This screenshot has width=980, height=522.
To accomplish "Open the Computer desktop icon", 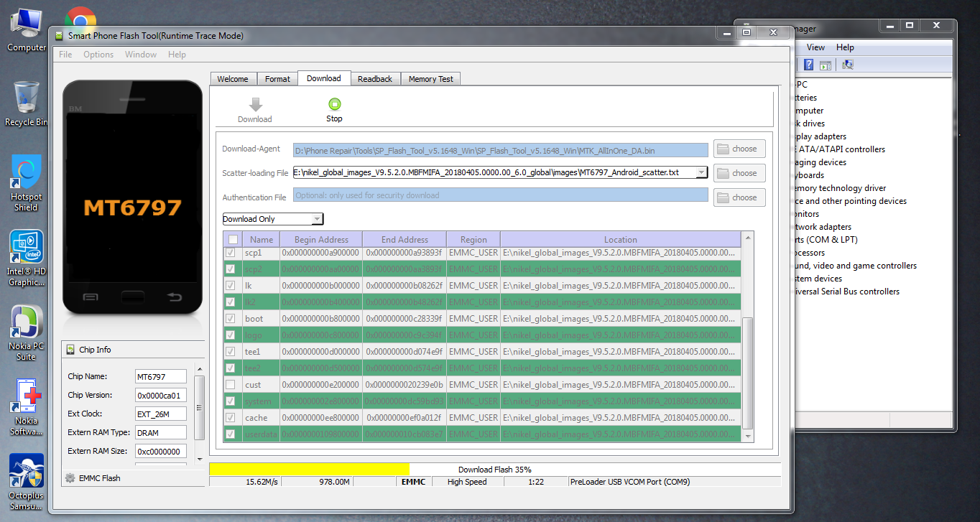I will [27, 29].
